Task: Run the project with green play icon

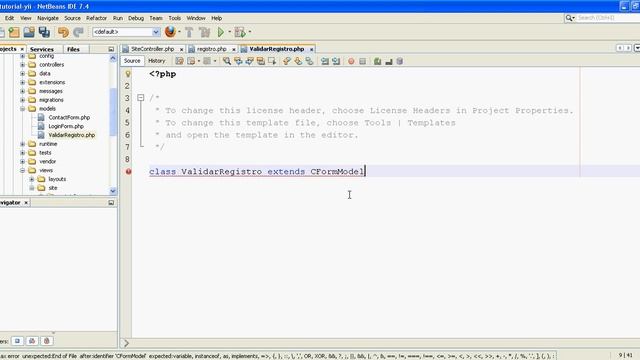Action: 221,32
